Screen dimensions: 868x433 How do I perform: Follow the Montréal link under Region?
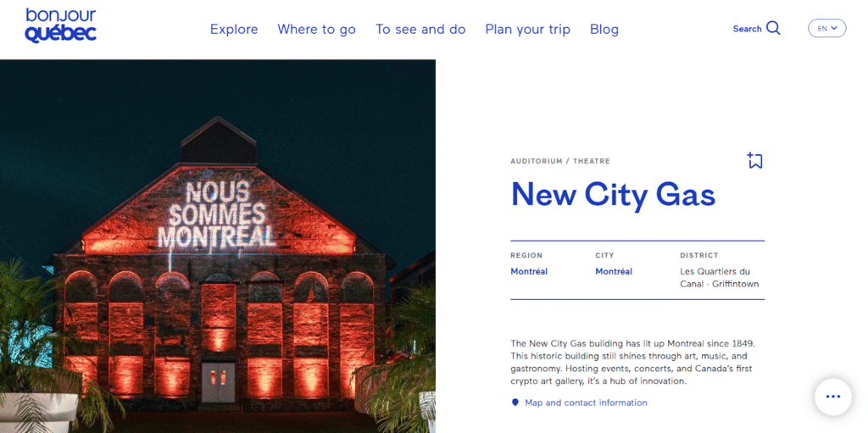coord(529,271)
